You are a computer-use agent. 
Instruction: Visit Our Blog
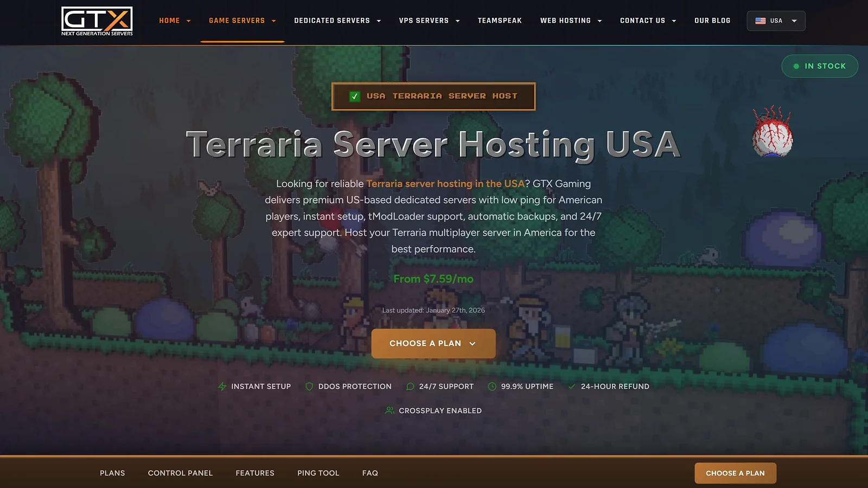712,21
